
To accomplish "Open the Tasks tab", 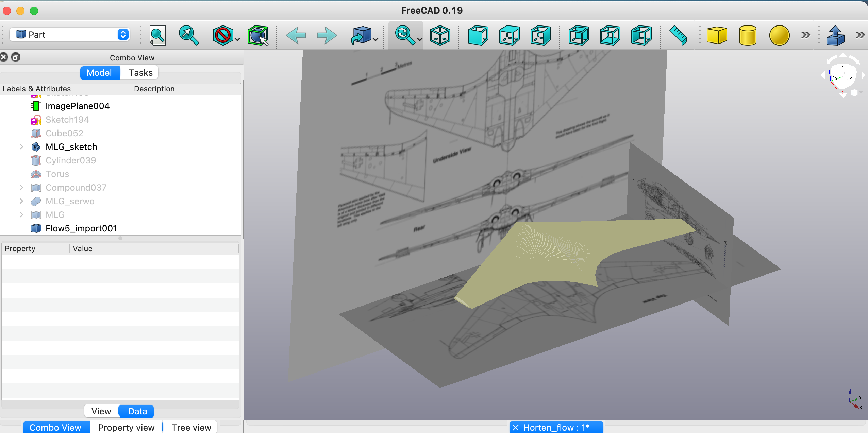I will (x=140, y=73).
